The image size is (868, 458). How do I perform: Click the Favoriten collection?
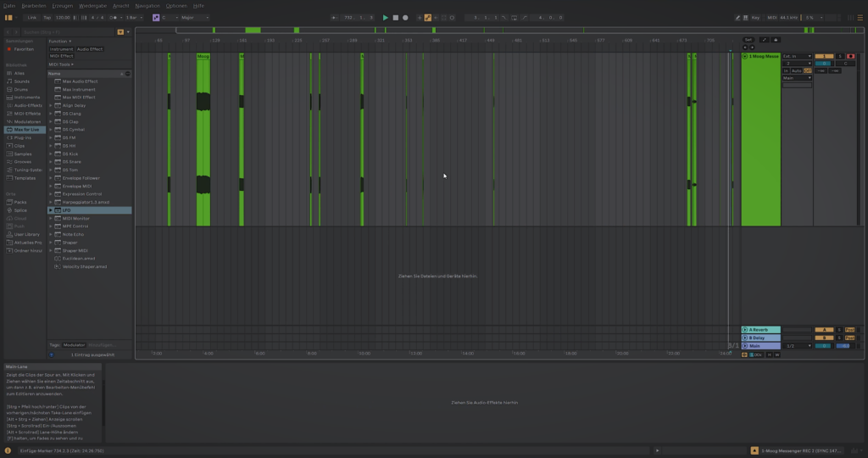(23, 49)
